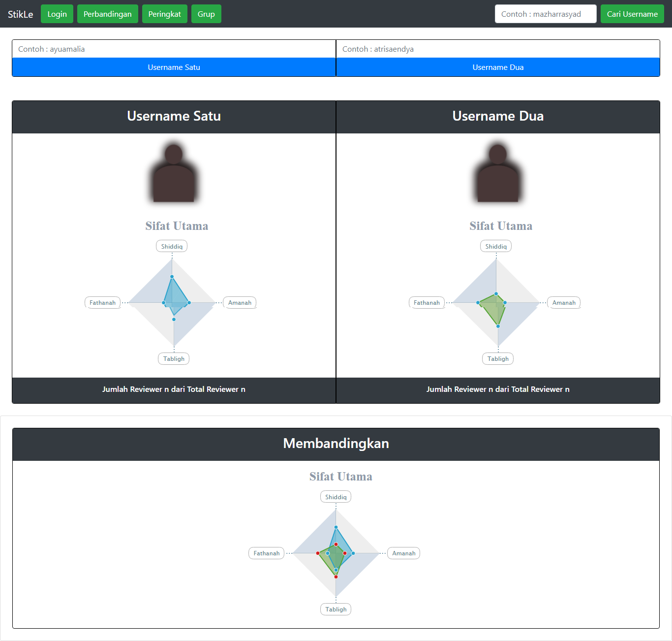Click Jumlah Reviewer footer of Username Dua card
672x641 pixels.
click(498, 389)
